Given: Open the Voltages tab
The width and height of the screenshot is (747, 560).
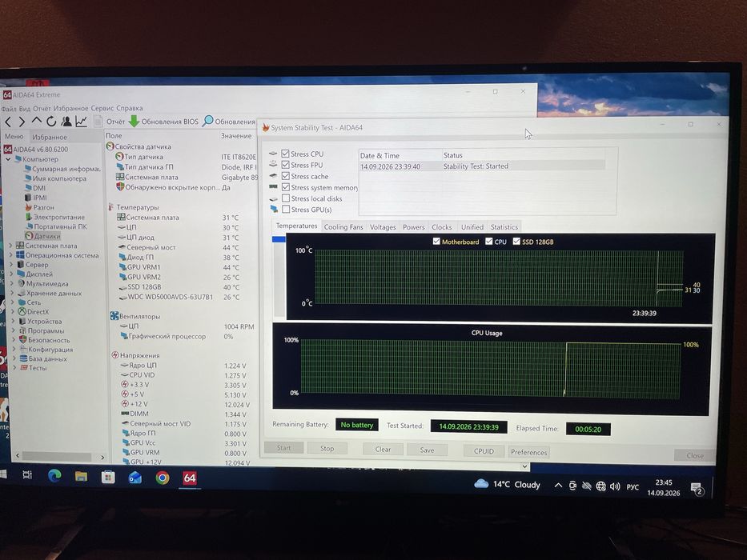Looking at the screenshot, I should (383, 227).
